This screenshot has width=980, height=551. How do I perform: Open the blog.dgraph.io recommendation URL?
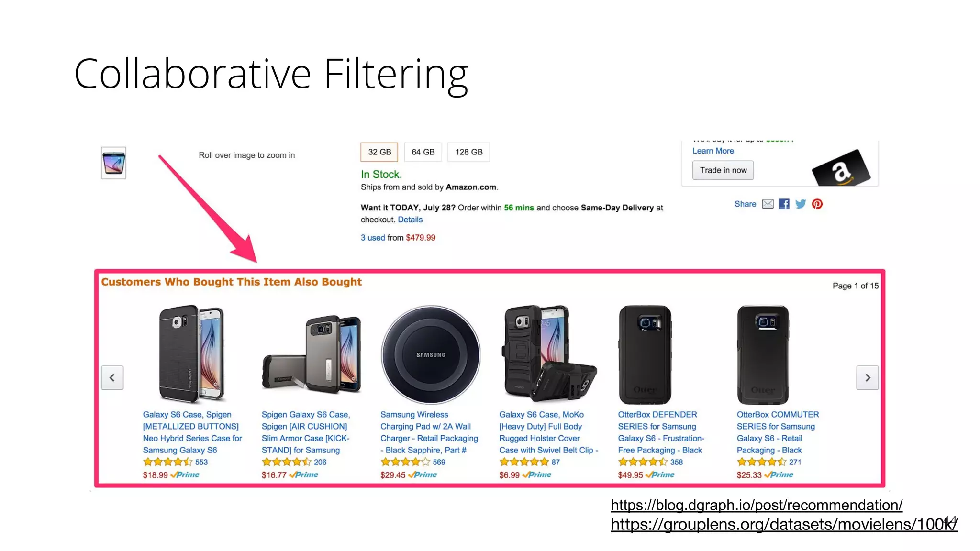click(757, 505)
